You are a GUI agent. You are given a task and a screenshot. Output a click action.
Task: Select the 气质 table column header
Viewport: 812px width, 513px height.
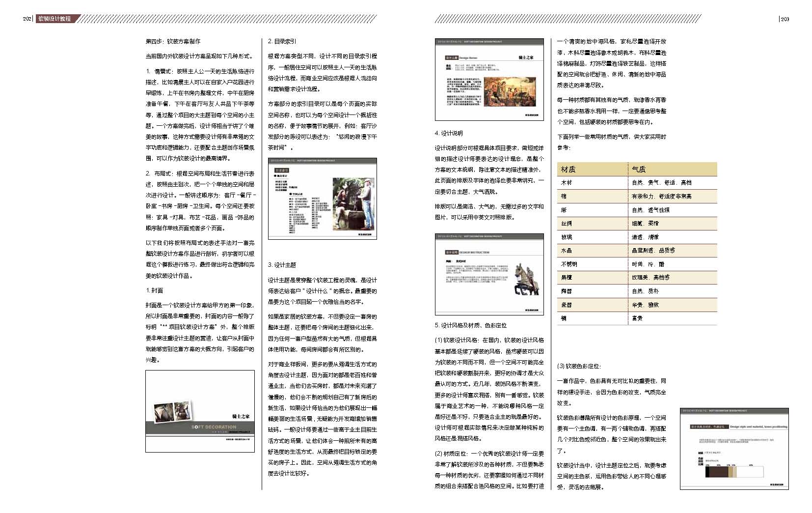point(639,169)
